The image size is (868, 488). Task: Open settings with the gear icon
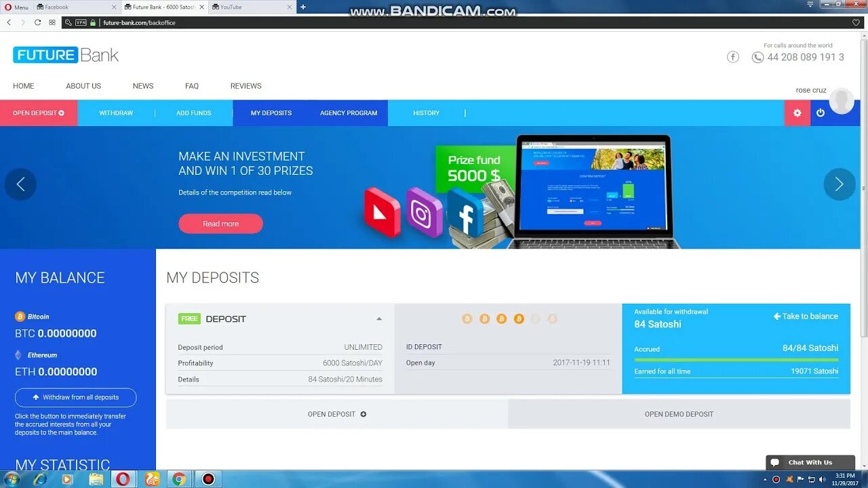coord(797,113)
